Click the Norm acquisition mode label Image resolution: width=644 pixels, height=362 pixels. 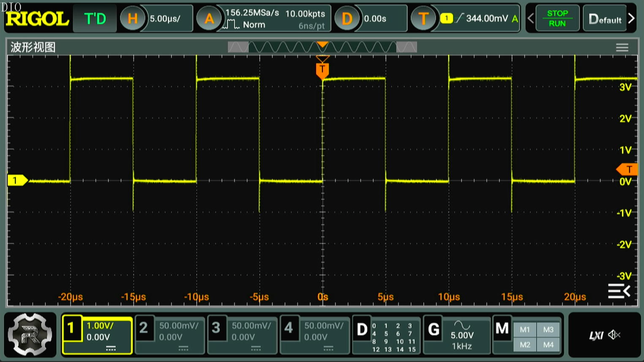(x=254, y=25)
